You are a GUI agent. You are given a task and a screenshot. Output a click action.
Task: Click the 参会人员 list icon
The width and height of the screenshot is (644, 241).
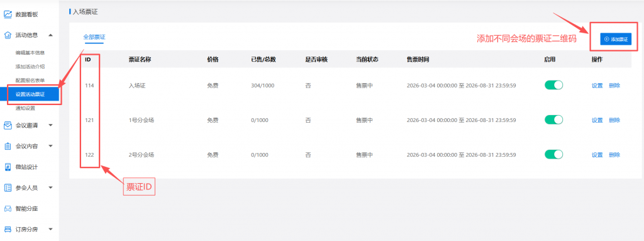(x=8, y=188)
